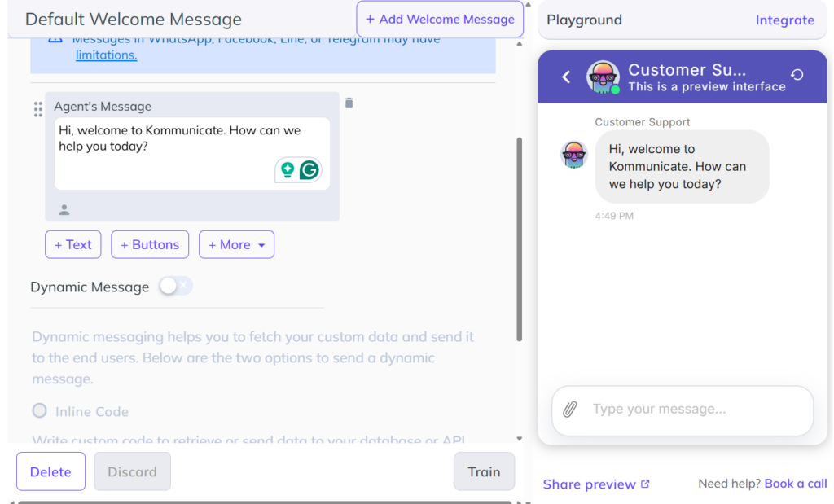Delete the agent's message with trash icon

(x=349, y=103)
